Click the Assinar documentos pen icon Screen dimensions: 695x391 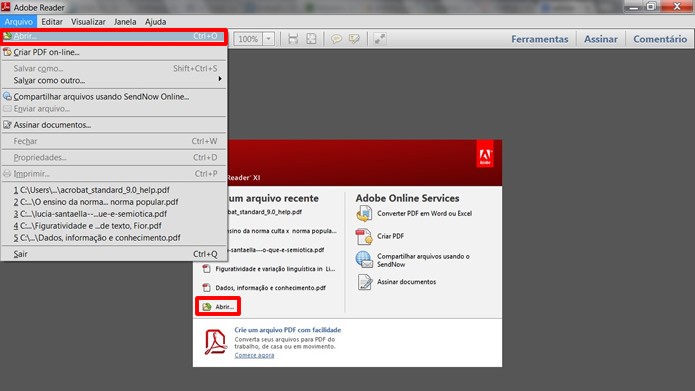click(364, 282)
